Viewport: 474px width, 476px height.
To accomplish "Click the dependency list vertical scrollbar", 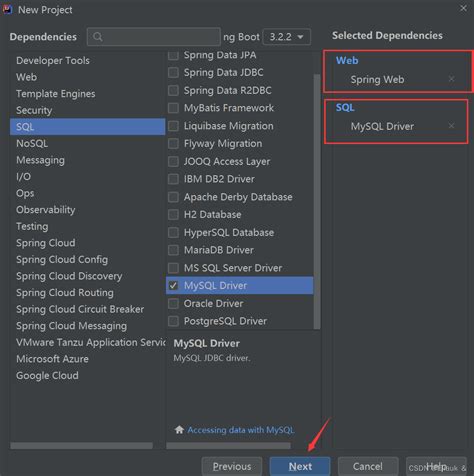I will [317, 201].
